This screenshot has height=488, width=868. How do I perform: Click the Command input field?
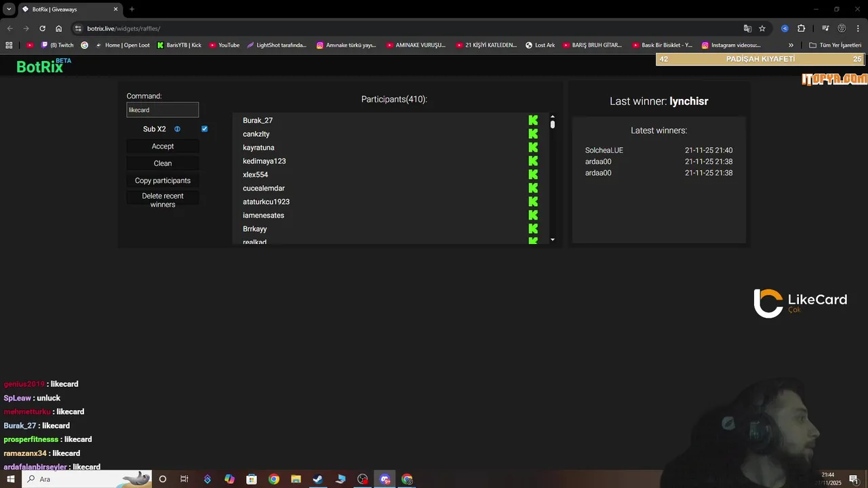click(163, 110)
